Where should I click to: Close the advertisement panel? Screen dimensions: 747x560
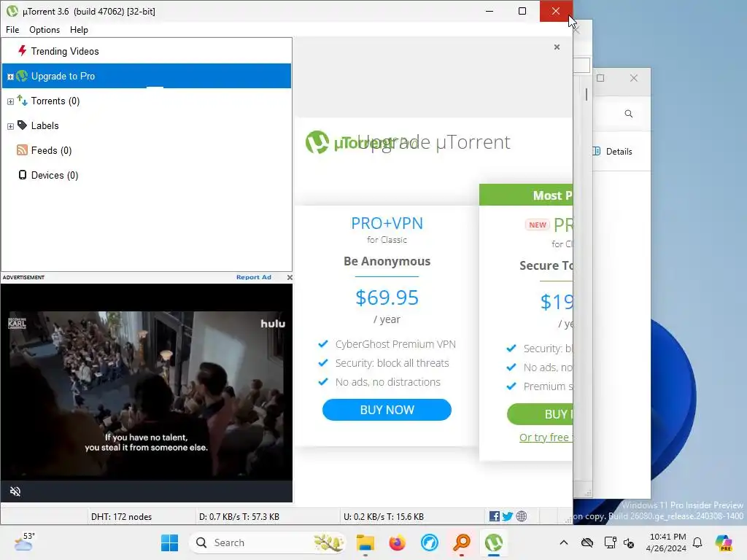coord(290,277)
